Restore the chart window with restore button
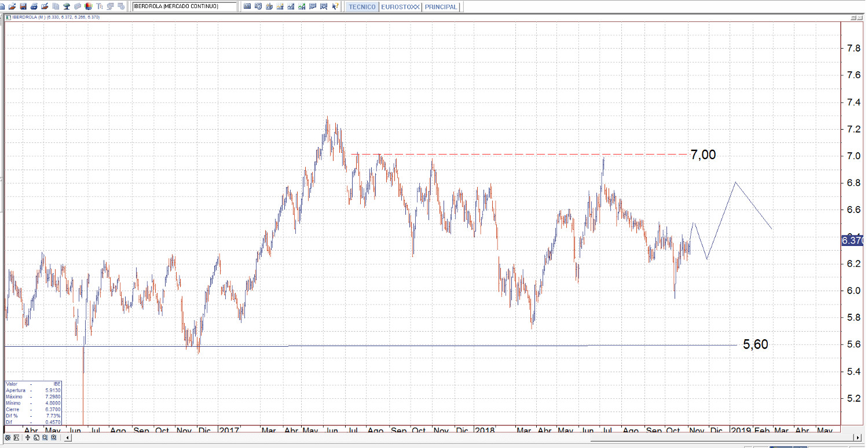Screen dimensions: 868x448 pyautogui.click(x=854, y=17)
